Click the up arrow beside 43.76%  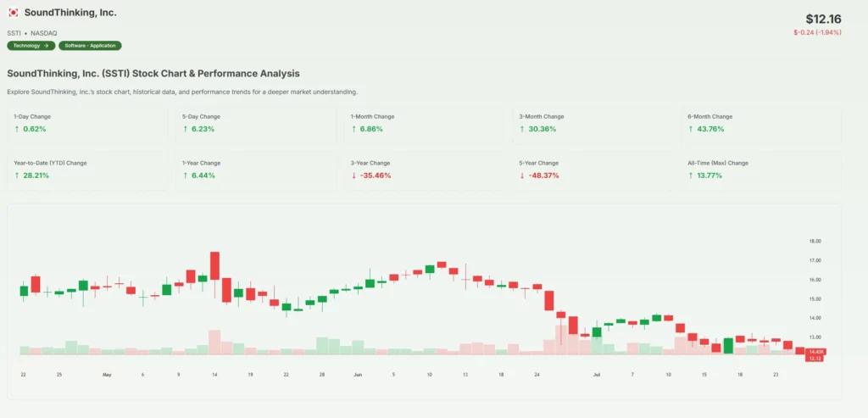coord(690,129)
